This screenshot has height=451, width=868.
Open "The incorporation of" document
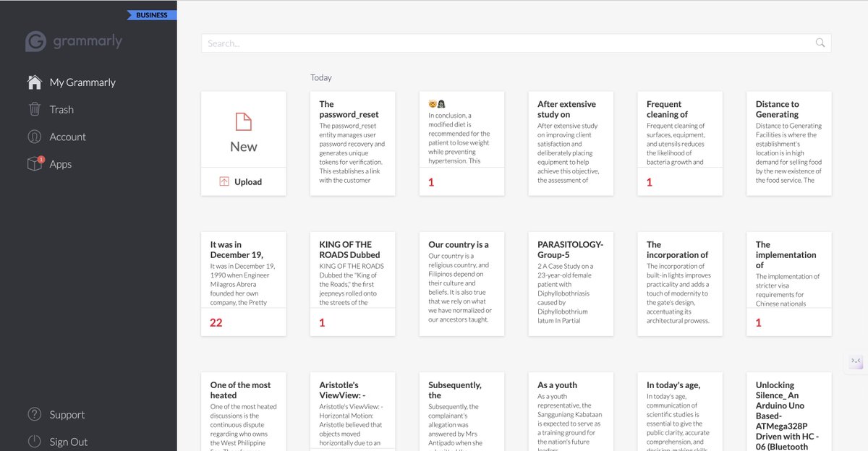coord(680,284)
